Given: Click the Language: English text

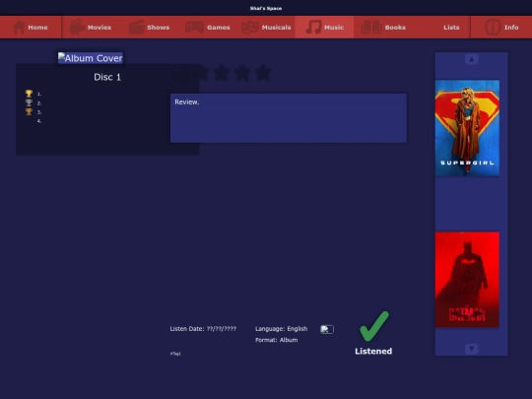Looking at the screenshot, I should tap(281, 329).
